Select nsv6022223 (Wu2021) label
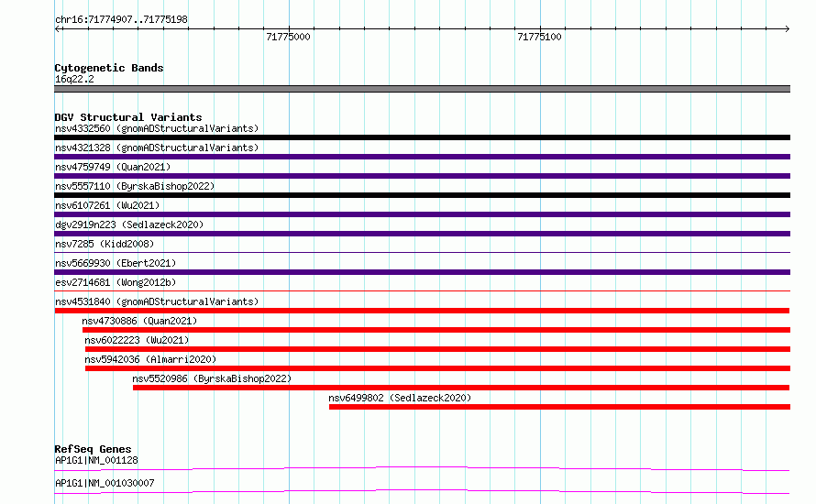This screenshot has width=816, height=504. pyautogui.click(x=137, y=340)
